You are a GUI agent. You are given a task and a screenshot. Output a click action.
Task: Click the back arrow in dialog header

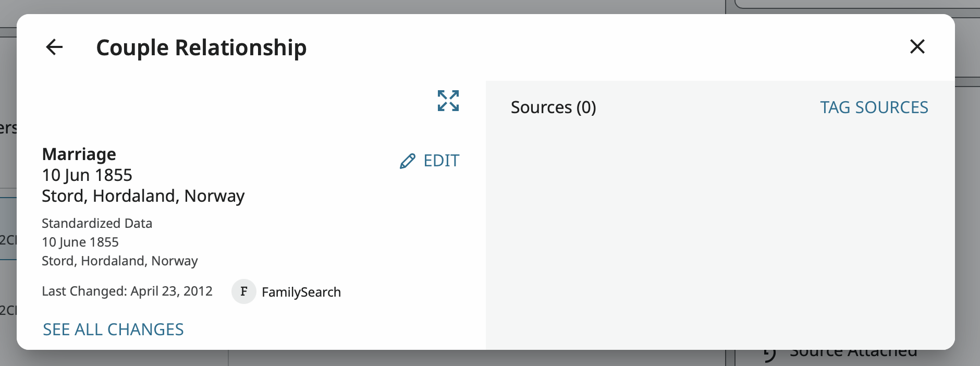(54, 47)
